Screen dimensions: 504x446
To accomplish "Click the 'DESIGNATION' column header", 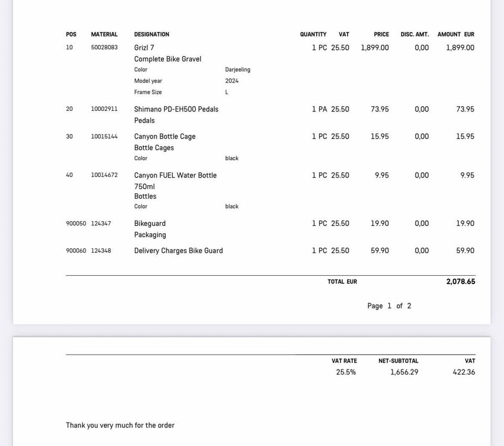I will pos(152,34).
